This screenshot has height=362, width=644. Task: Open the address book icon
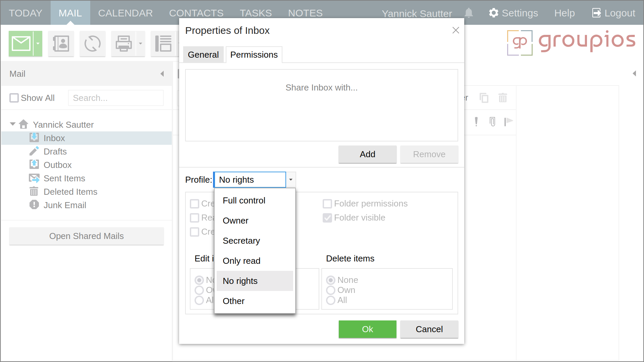pos(61,44)
